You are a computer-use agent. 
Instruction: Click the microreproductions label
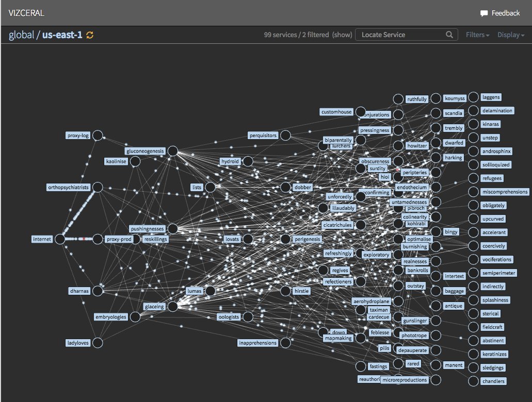405,380
